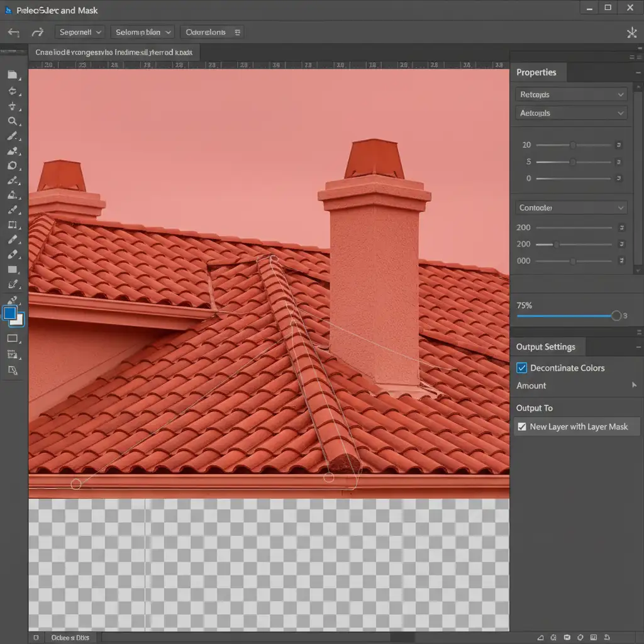Screen dimensions: 644x644
Task: Click the blue 75% slider handle
Action: [x=616, y=316]
